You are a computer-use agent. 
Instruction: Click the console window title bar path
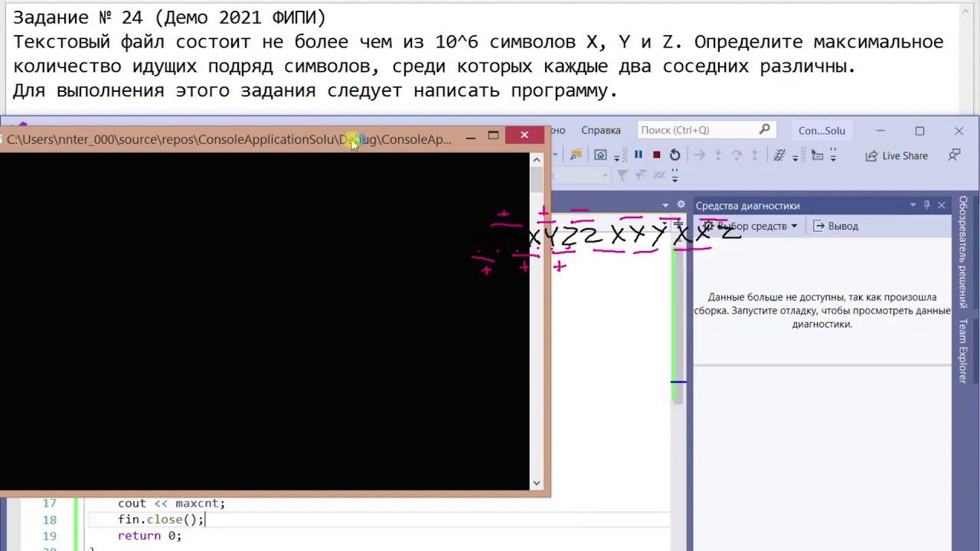pos(229,139)
